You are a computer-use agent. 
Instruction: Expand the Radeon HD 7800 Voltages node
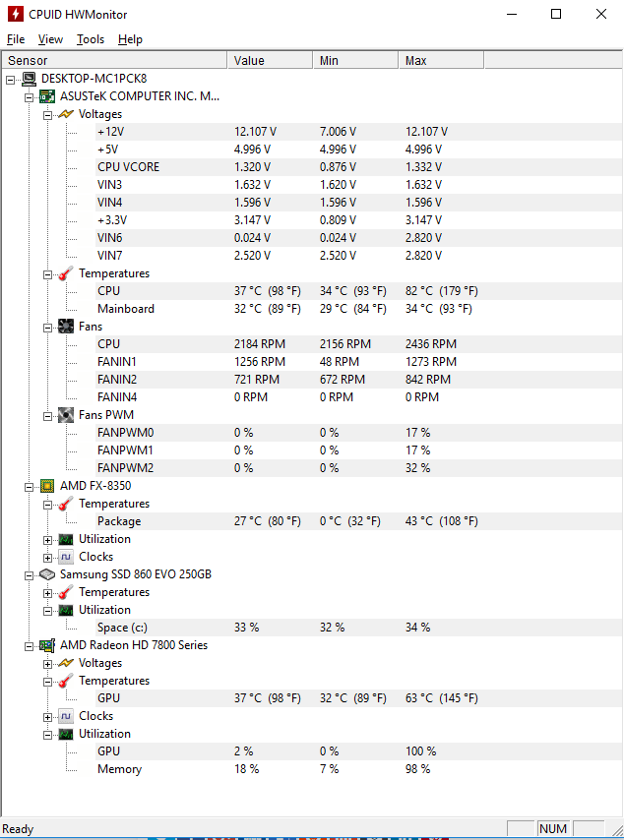(48, 663)
